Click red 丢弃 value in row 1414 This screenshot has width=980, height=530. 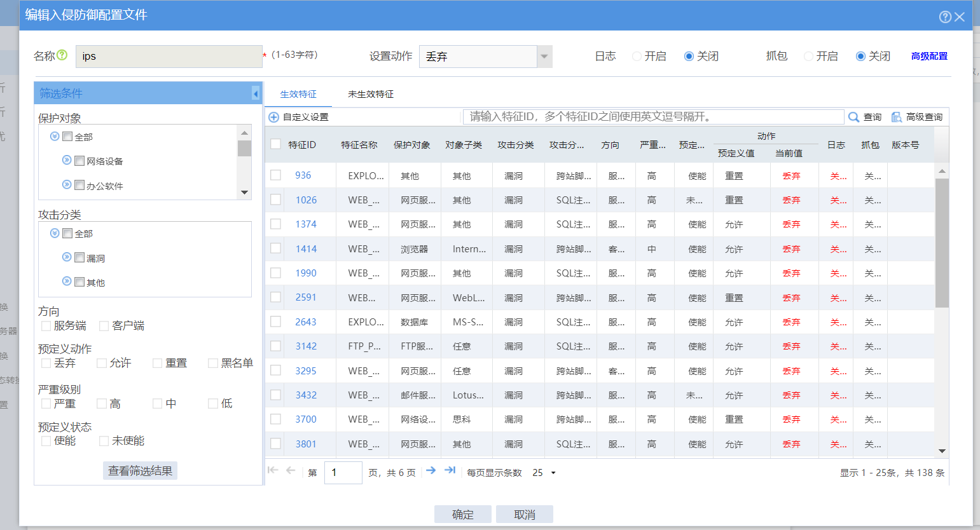[791, 249]
